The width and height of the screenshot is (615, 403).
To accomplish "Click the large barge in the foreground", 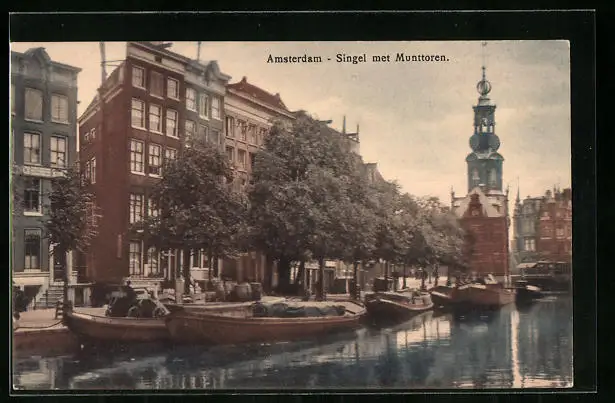I will (265, 323).
